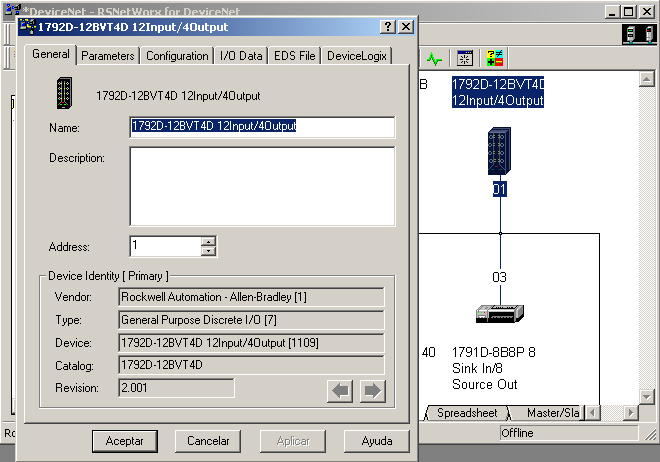The height and width of the screenshot is (462, 660).
Task: Click the network browse toolbar icon
Action: [x=465, y=58]
